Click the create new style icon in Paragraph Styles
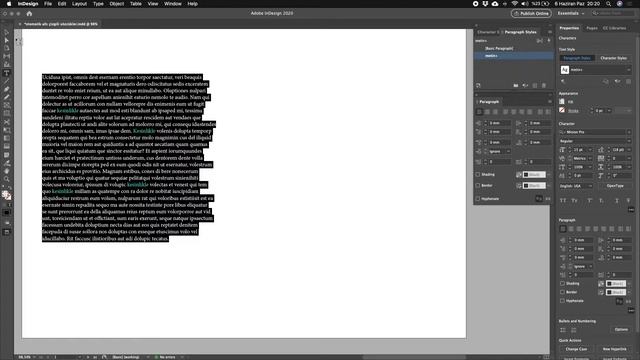Viewport: 640px width, 360px height. 535,85
